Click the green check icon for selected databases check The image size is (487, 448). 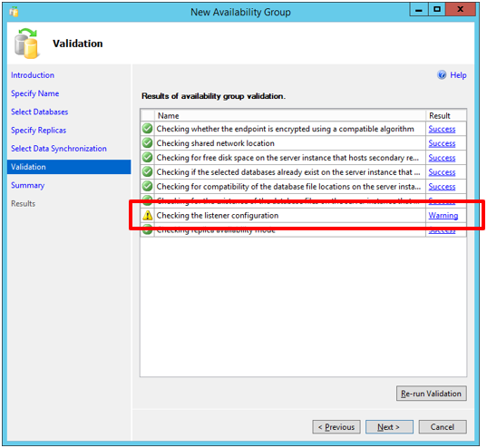pyautogui.click(x=148, y=171)
